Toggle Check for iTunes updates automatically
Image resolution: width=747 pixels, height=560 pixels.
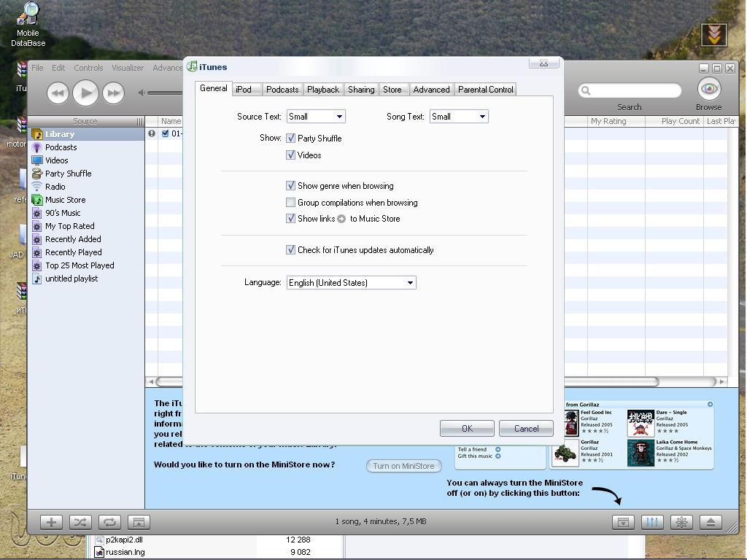(290, 250)
